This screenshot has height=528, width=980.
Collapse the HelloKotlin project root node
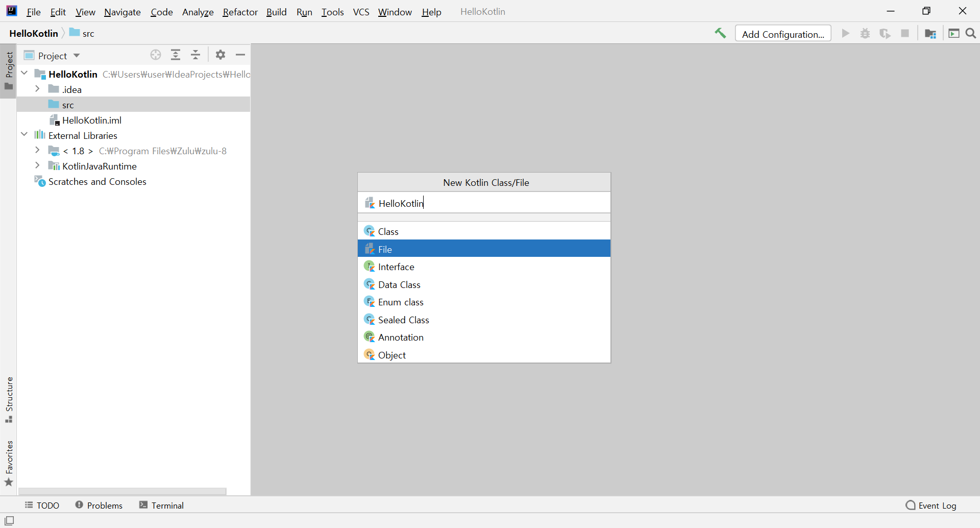[x=24, y=74]
